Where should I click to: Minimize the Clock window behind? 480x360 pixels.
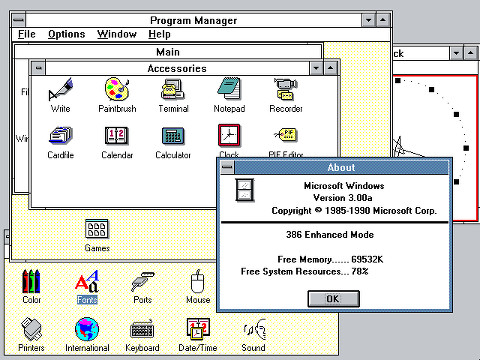456,53
